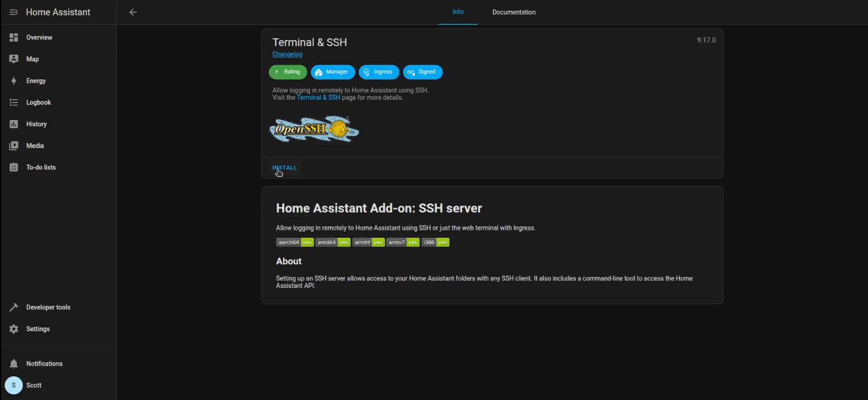Screen dimensions: 868x400
Task: Click the i386 yes badge
Action: (435, 242)
